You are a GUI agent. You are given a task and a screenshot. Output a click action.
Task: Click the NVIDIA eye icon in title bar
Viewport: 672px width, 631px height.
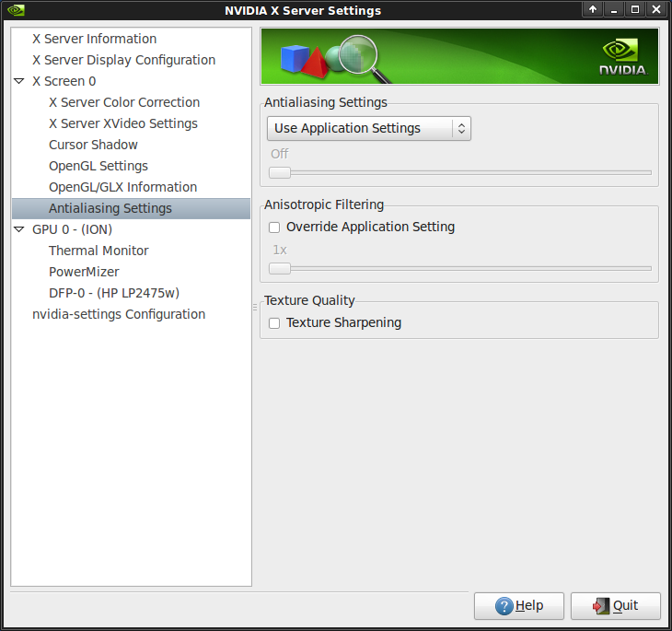[16, 9]
